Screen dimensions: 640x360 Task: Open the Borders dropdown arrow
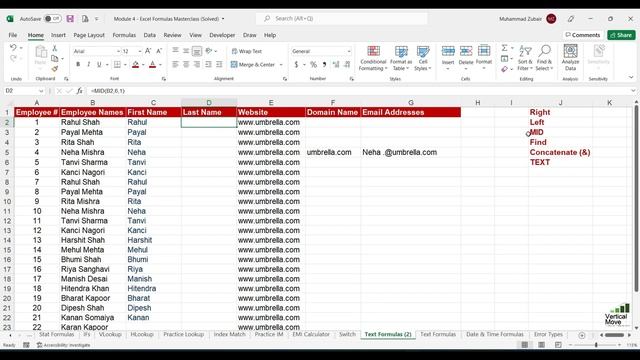pos(125,64)
